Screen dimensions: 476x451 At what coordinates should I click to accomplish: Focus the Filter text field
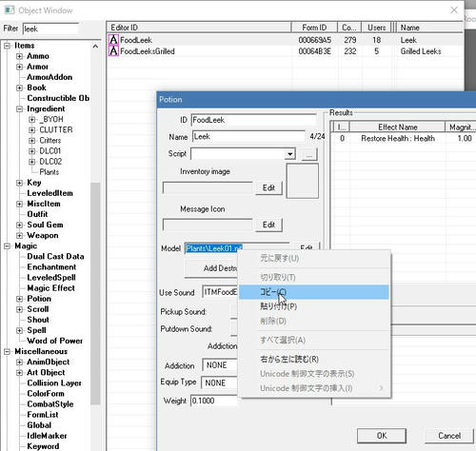pyautogui.click(x=50, y=29)
